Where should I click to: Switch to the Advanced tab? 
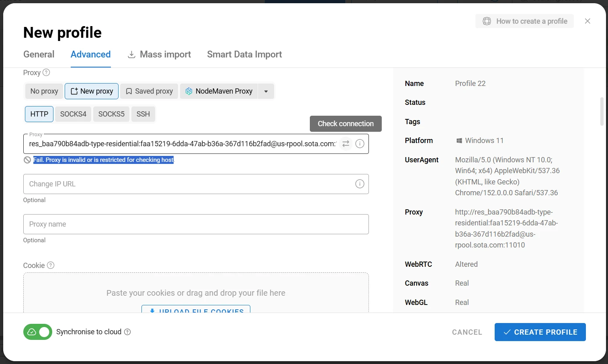(90, 54)
